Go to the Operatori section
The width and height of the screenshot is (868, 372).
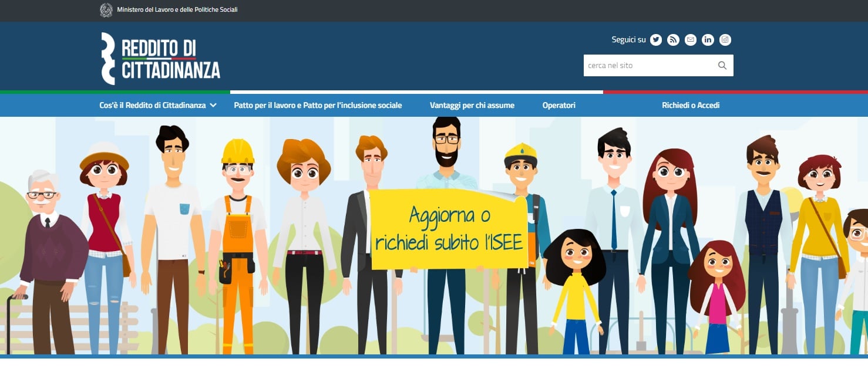[x=559, y=106]
